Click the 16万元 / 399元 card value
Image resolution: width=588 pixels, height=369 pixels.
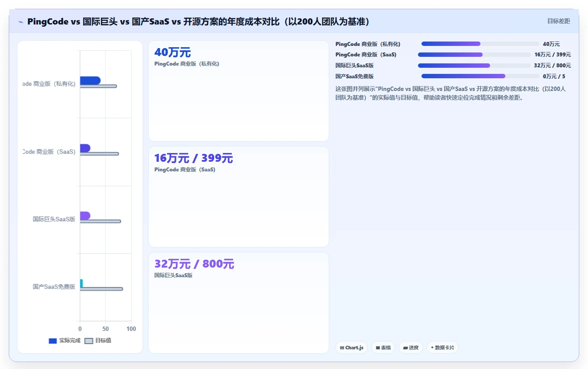(194, 158)
